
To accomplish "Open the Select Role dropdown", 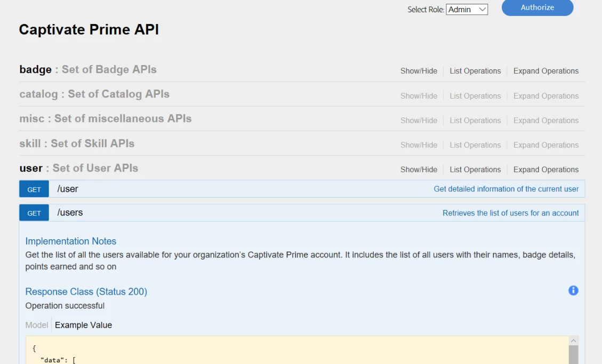I will point(467,9).
